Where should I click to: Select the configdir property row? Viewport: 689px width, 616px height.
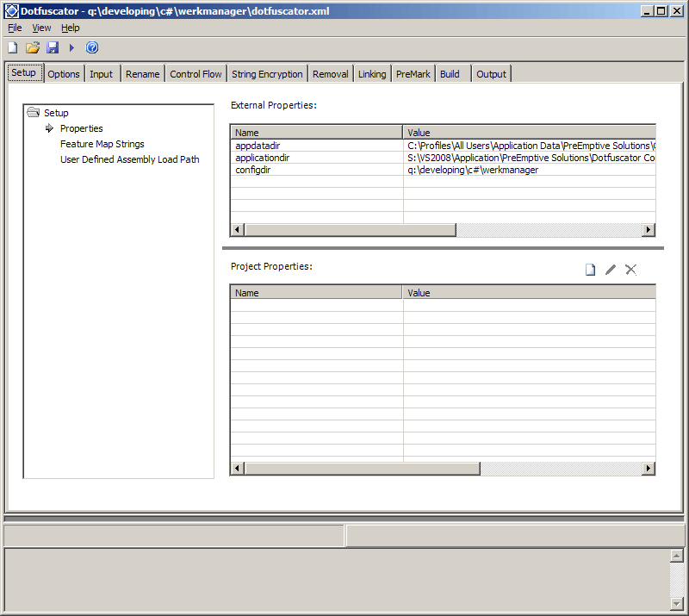(x=443, y=170)
